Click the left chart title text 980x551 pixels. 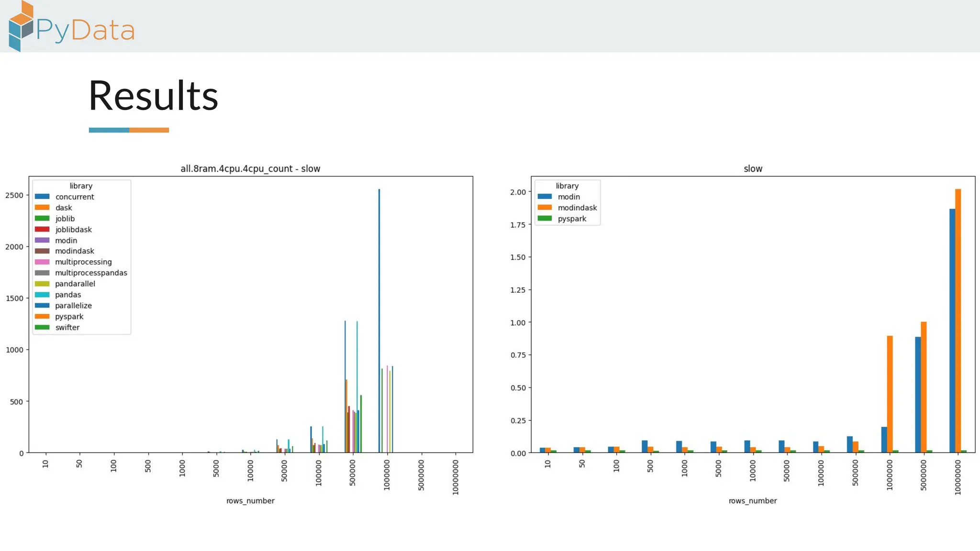(x=250, y=169)
